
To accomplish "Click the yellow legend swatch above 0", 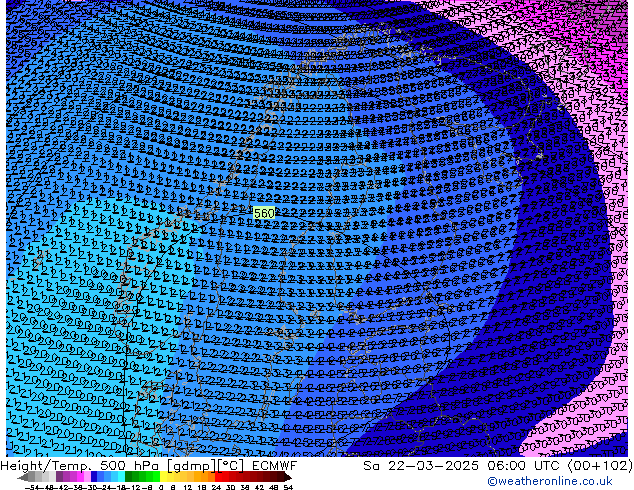I will click(x=163, y=477).
